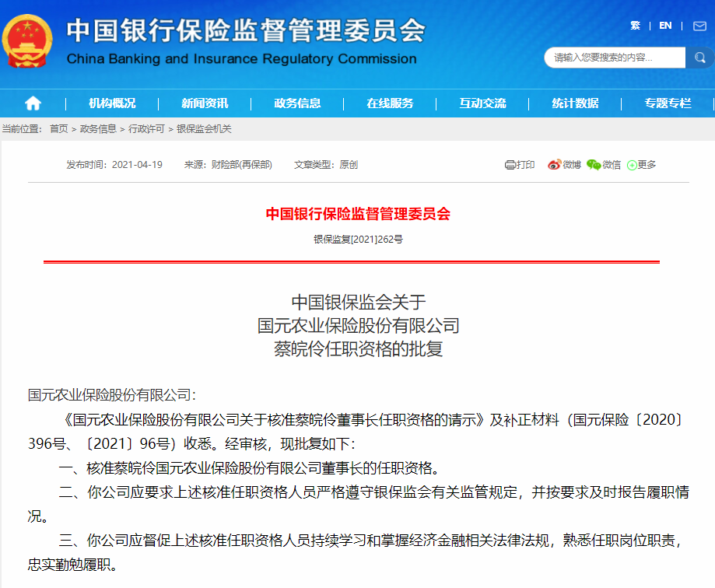Switch to traditional Chinese 繁
Viewport: 715px width, 588px height.
tap(635, 26)
